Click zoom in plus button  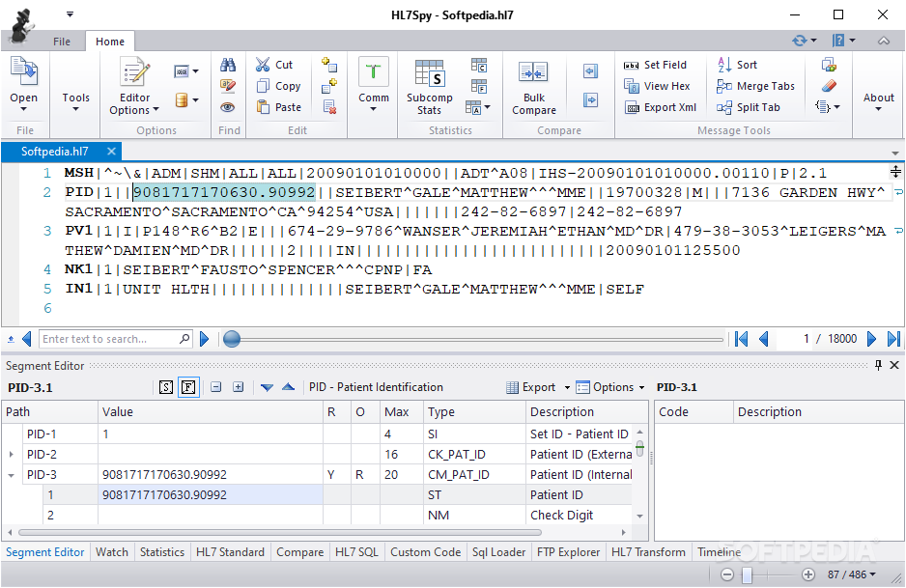(x=808, y=574)
